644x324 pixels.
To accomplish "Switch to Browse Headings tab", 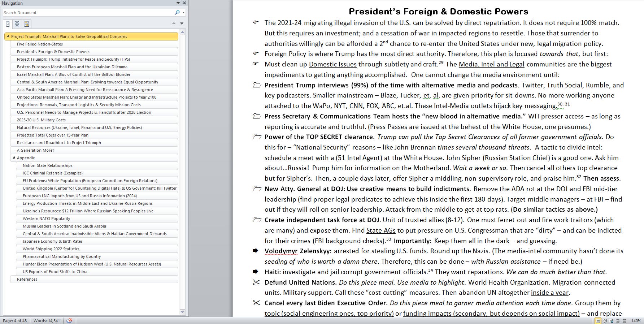I will coord(8,24).
